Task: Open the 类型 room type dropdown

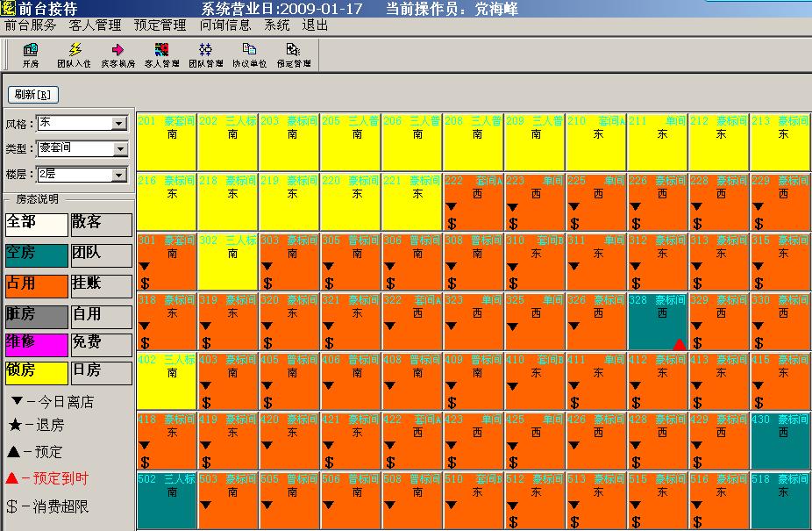Action: tap(119, 149)
